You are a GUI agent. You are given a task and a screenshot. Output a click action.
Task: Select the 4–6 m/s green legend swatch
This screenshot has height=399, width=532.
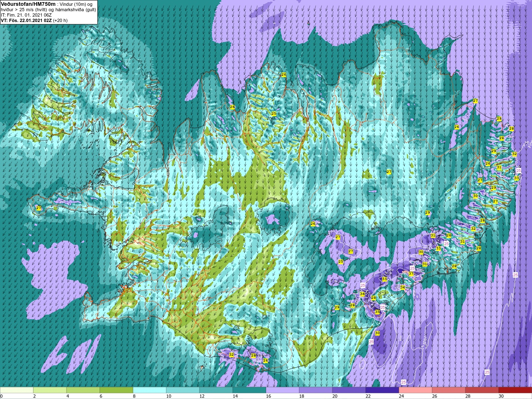tap(83, 390)
